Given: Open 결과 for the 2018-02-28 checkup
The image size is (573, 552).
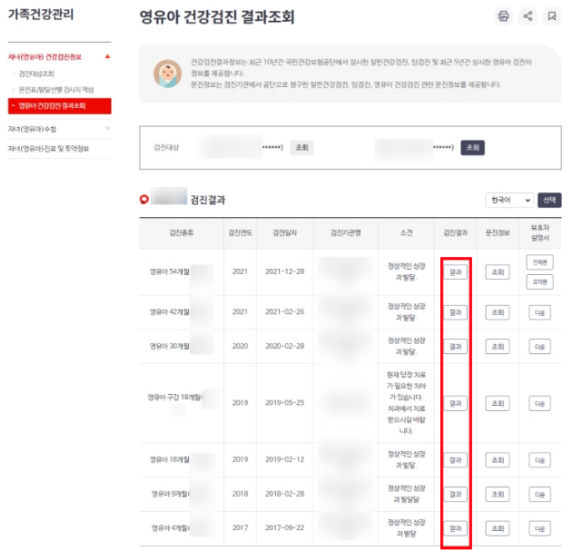Looking at the screenshot, I should click(455, 494).
